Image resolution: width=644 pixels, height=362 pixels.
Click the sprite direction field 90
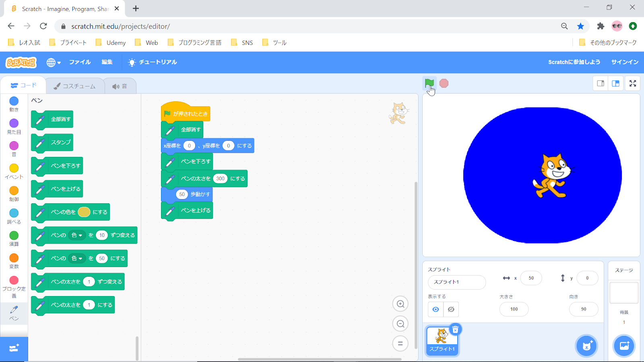(584, 309)
